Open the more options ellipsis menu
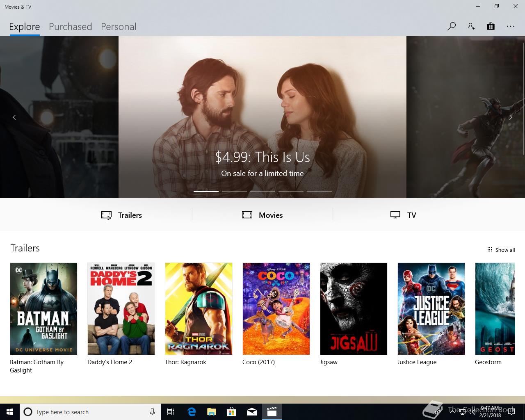This screenshot has width=525, height=420. [x=510, y=26]
